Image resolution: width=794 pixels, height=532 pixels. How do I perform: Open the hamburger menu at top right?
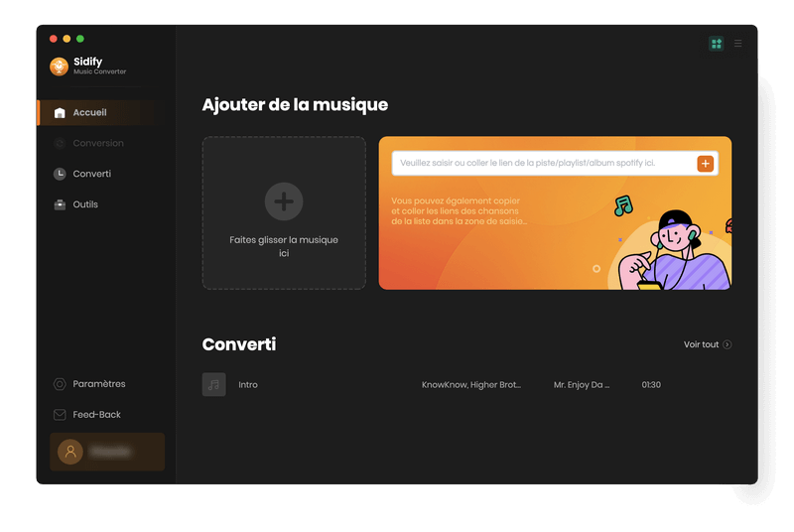coord(737,44)
